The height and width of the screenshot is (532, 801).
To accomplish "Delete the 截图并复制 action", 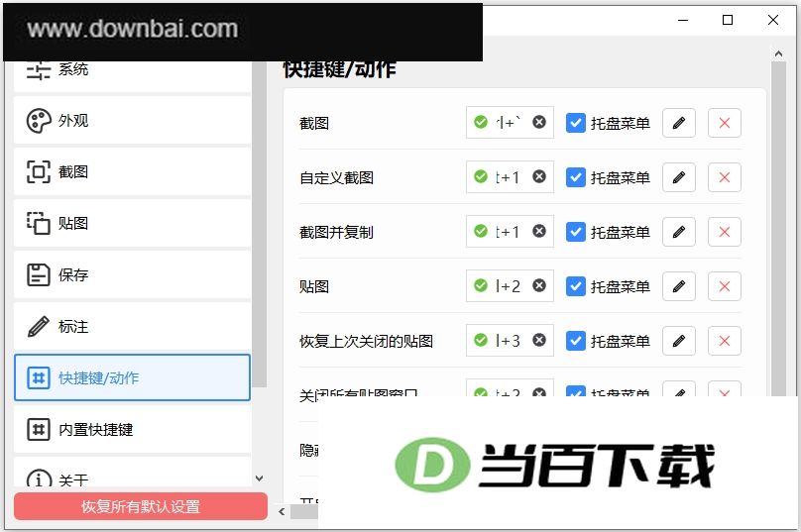I will coord(725,232).
